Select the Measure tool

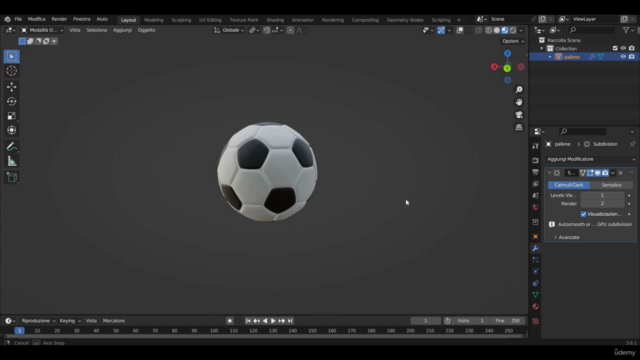point(11,162)
